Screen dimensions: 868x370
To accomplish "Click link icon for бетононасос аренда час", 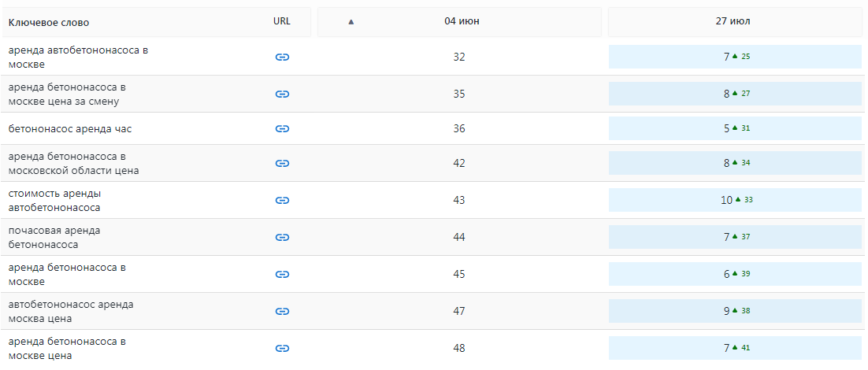I will 282,129.
